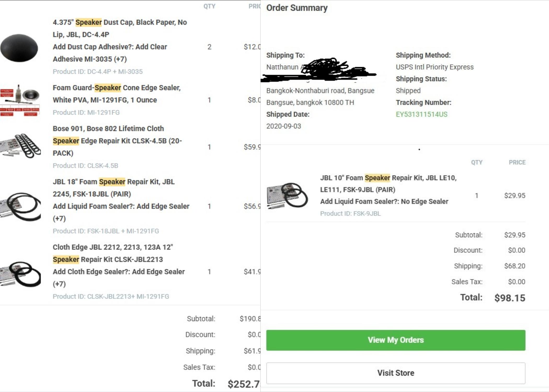Click the View My Orders button
Screen dimensions: 549x392
[x=396, y=340]
